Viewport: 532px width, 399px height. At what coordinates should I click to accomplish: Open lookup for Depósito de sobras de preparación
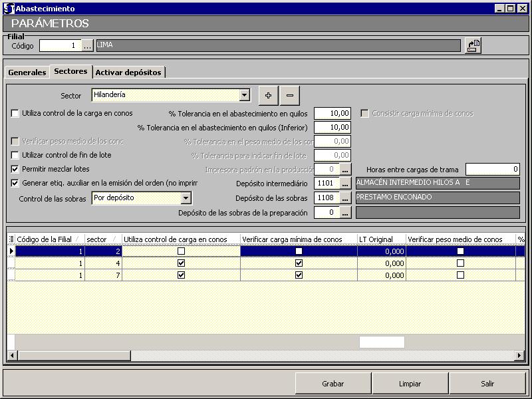[345, 213]
